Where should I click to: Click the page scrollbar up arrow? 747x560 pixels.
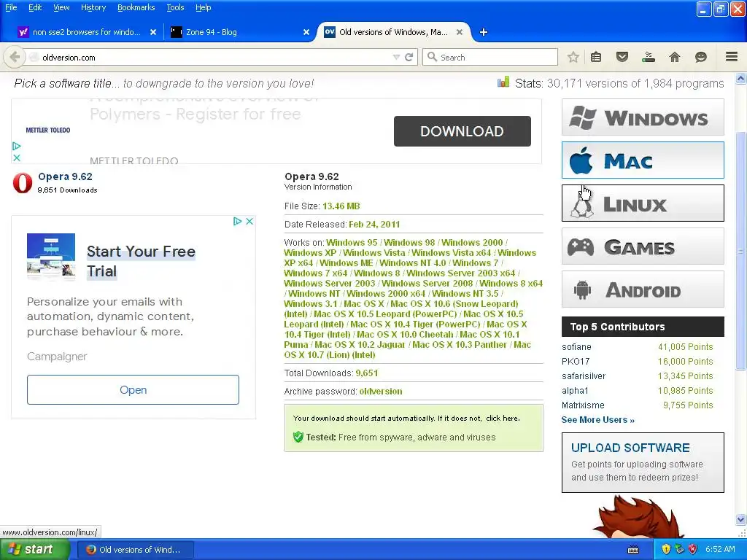click(741, 78)
